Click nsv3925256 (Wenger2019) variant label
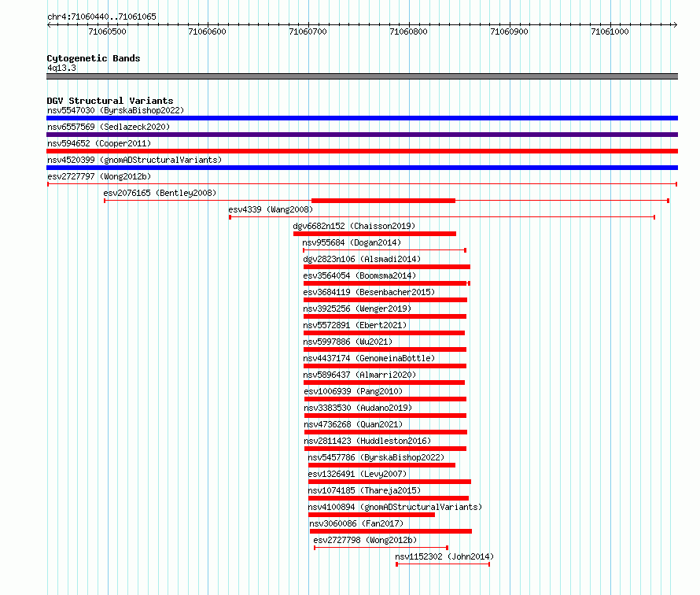The height and width of the screenshot is (595, 700). tap(357, 309)
